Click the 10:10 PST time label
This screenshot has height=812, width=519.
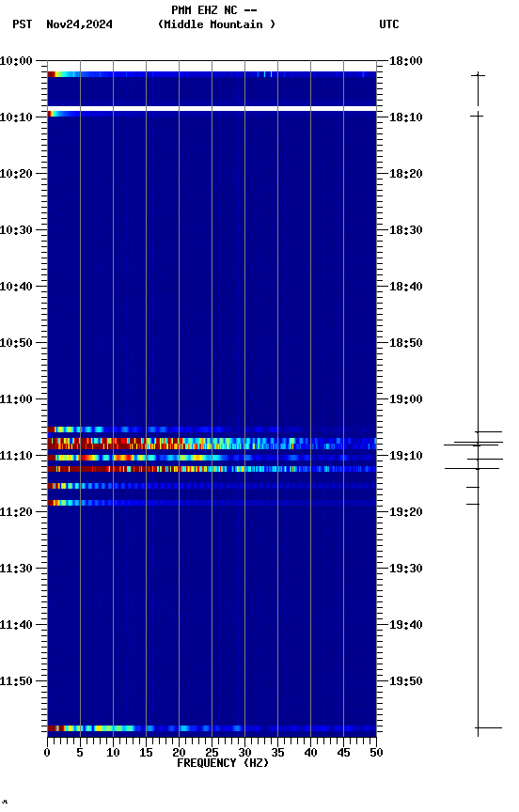[x=16, y=117]
